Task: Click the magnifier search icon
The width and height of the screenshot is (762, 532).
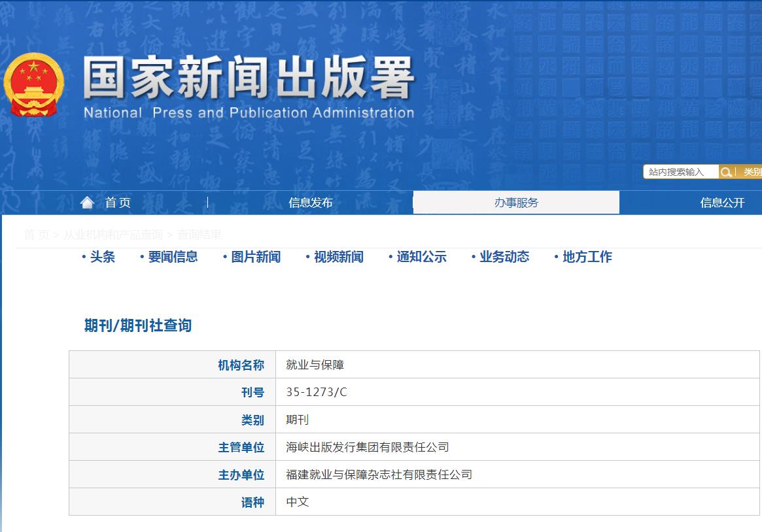Action: 726,171
